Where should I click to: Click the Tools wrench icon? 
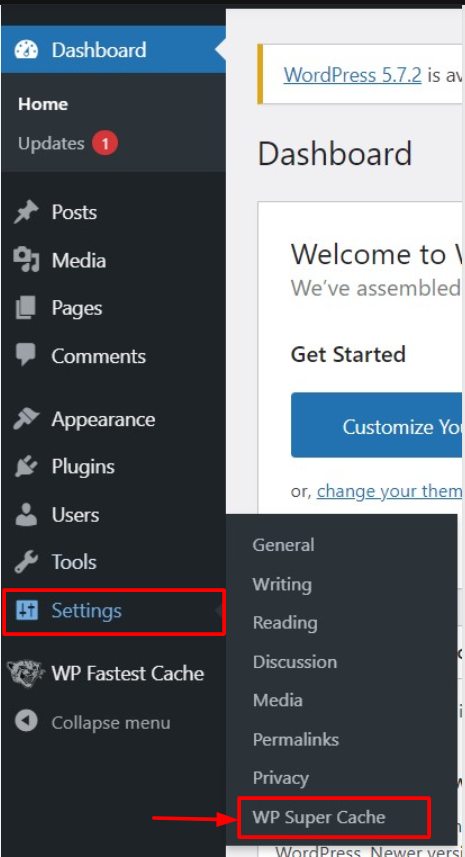click(26, 562)
